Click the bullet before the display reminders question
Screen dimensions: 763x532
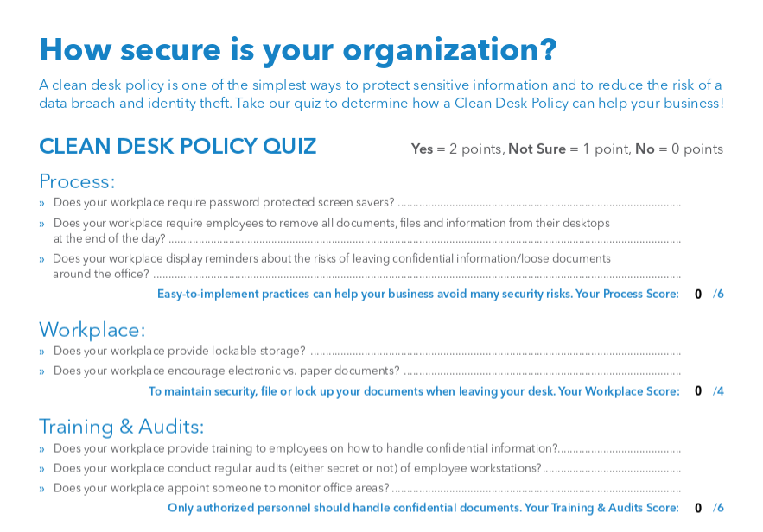point(42,259)
